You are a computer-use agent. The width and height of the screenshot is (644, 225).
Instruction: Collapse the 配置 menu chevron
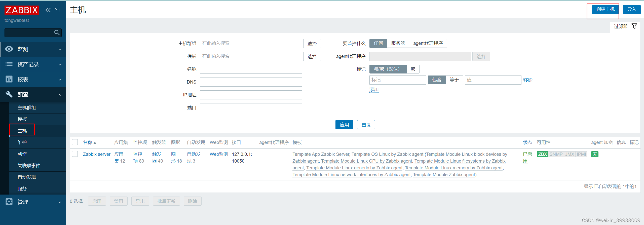[60, 95]
